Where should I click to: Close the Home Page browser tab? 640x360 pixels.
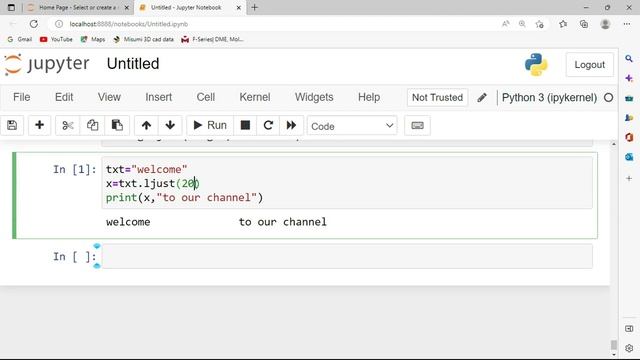coord(127,7)
